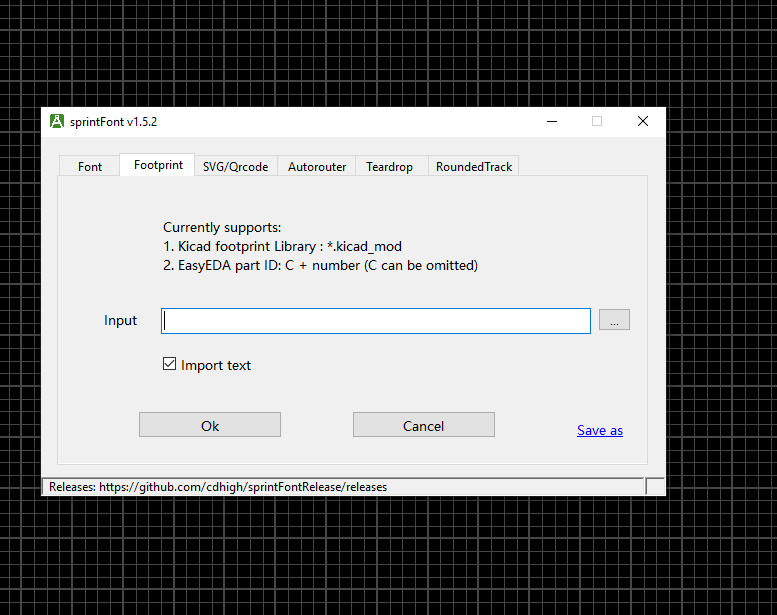Select the Footprint tab

158,165
